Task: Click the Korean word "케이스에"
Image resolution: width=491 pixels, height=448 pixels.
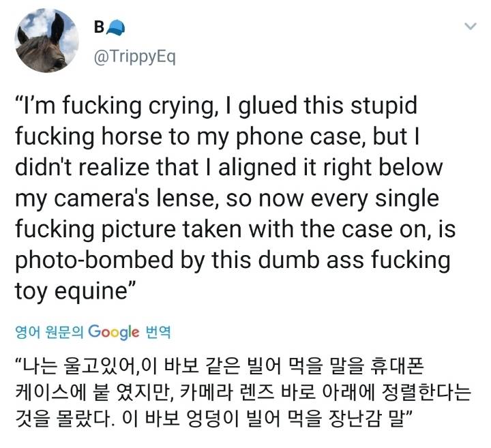Action: pos(43,392)
